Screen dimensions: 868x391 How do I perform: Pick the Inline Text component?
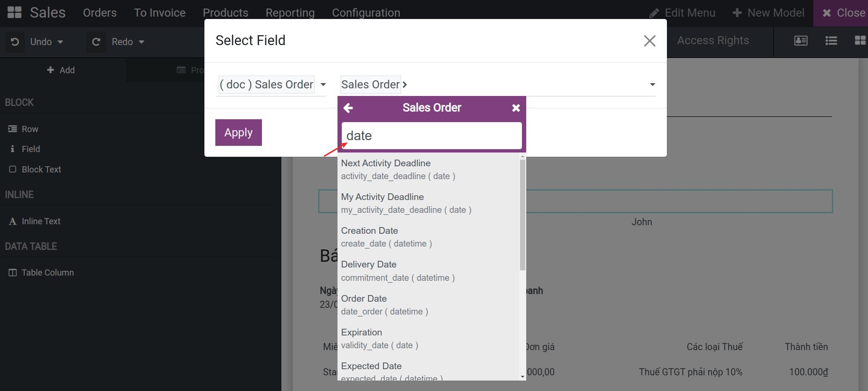click(x=35, y=221)
